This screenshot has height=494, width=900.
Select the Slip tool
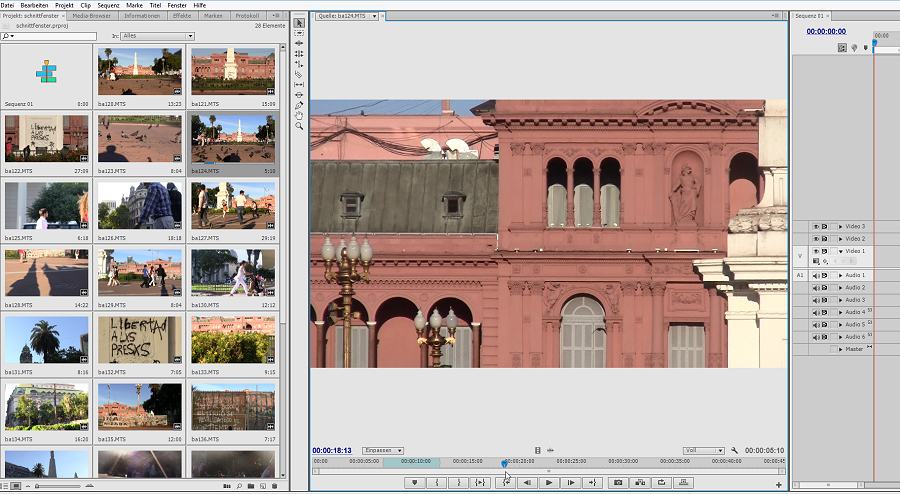coord(299,85)
